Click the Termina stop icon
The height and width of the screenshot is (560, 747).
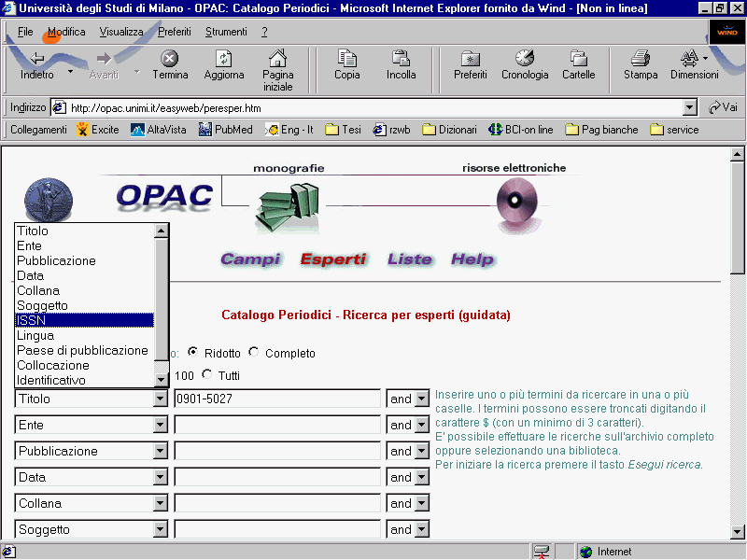[170, 59]
